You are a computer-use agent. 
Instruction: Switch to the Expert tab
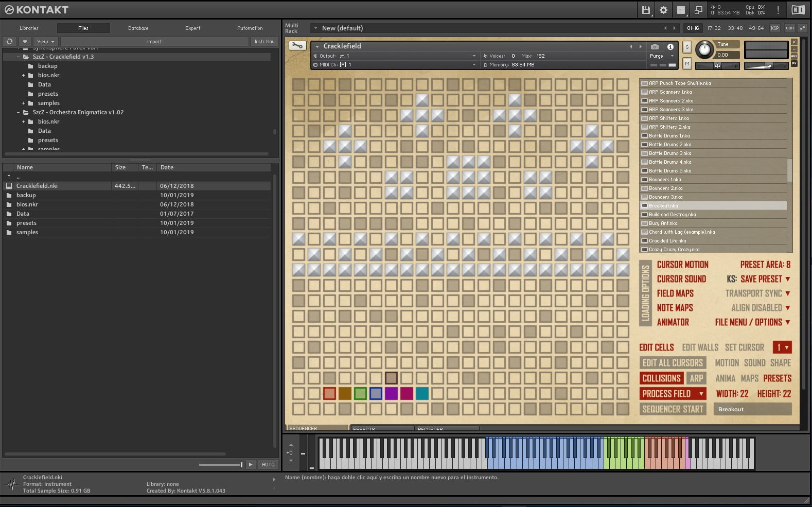[192, 28]
